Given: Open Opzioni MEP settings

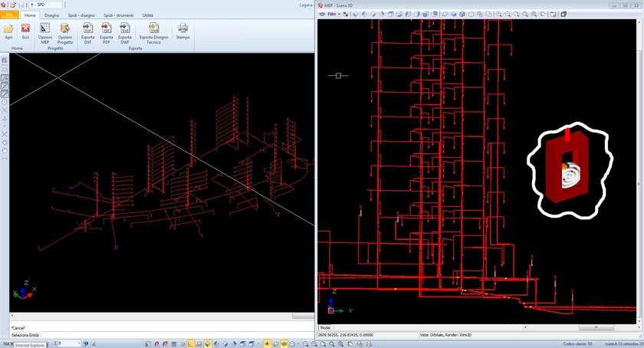Looking at the screenshot, I should pos(45,28).
